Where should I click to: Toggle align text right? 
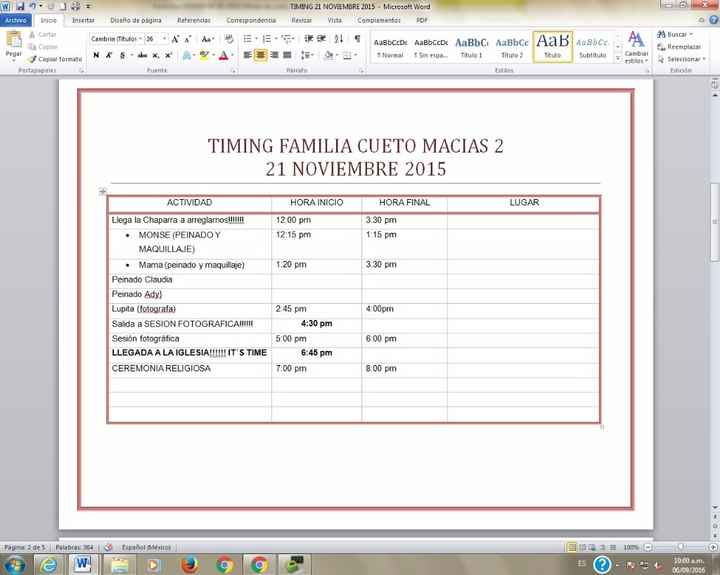pyautogui.click(x=274, y=55)
